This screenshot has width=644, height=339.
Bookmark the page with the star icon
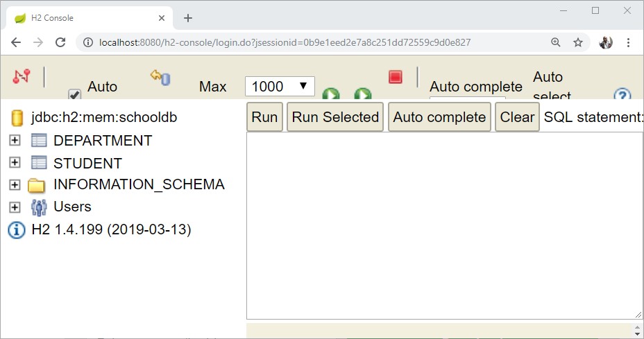coord(577,42)
